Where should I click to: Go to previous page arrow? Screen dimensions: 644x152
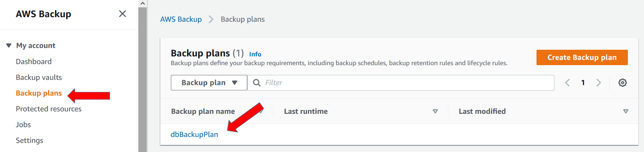pyautogui.click(x=568, y=83)
